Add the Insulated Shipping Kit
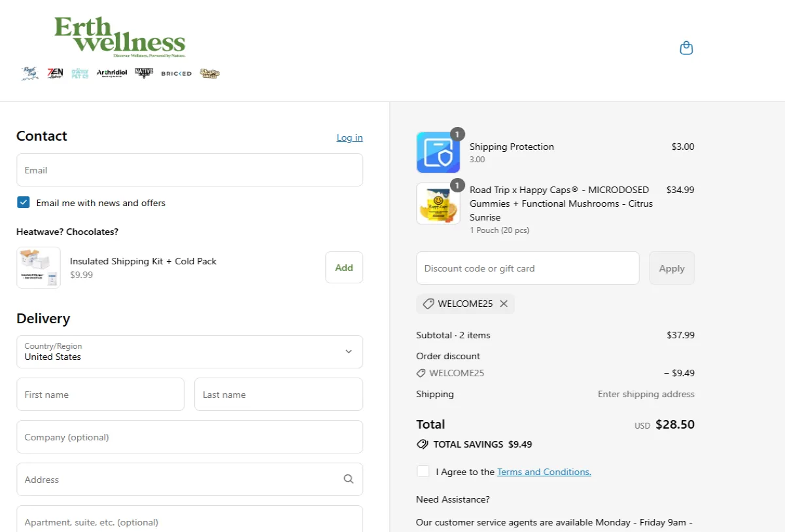785x532 pixels. pos(343,267)
